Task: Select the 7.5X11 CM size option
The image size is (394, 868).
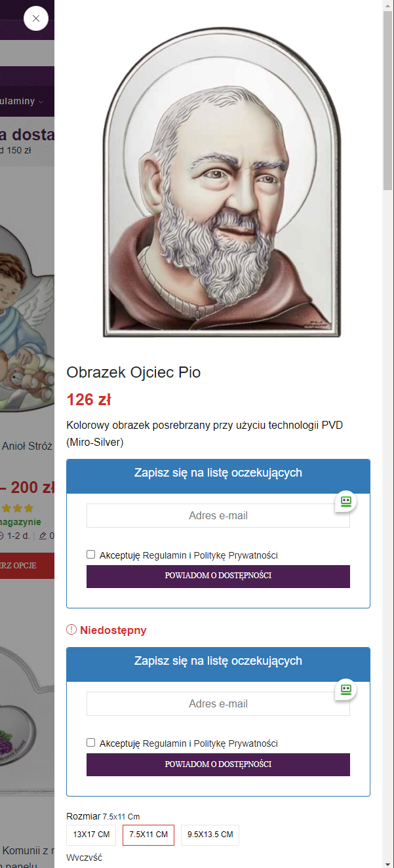Action: coord(148,835)
